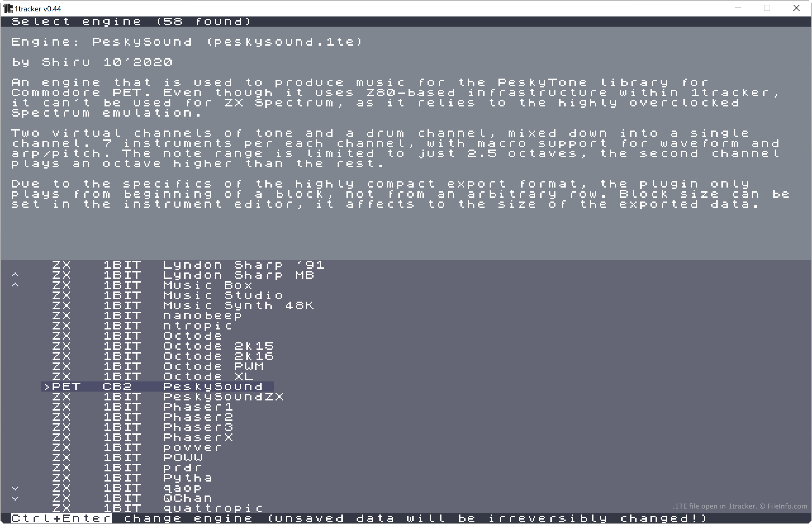The width and height of the screenshot is (812, 524).
Task: Click the scroll-up caret next to Music Box
Action: click(x=15, y=285)
